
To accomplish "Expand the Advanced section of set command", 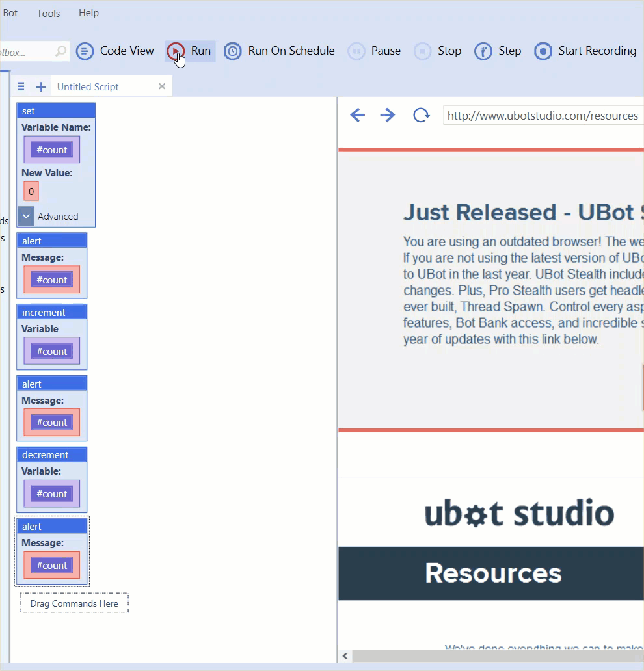I will [x=26, y=216].
